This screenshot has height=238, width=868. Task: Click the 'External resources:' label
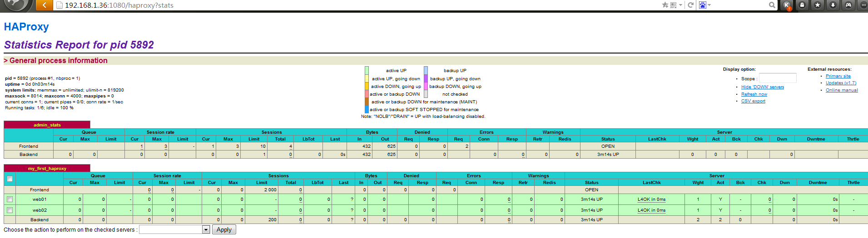point(829,69)
